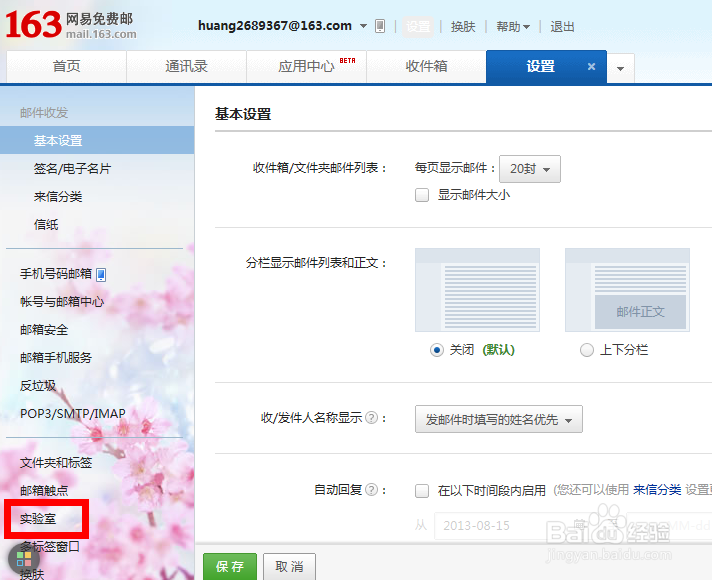Switch to 首页 tab
This screenshot has width=712, height=580.
(66, 66)
